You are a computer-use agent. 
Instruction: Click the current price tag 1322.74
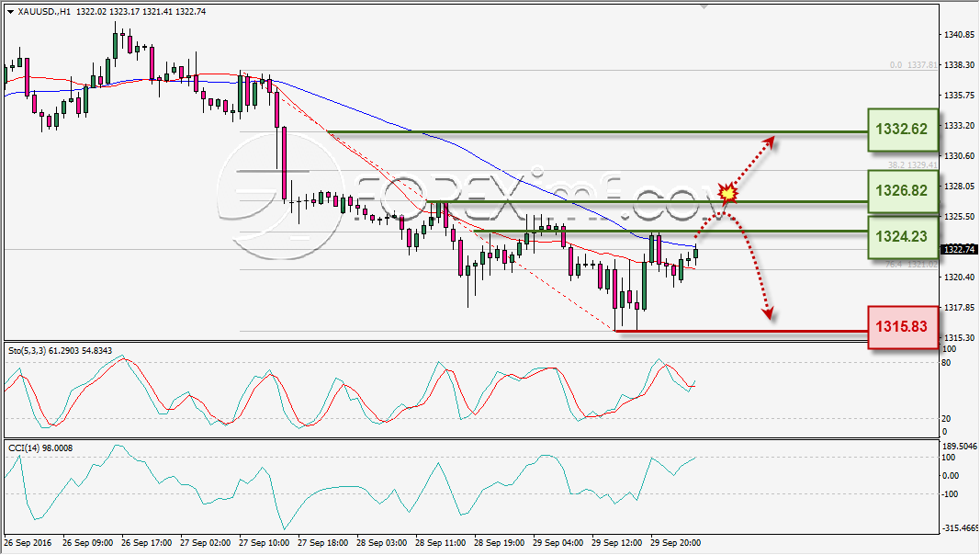[959, 249]
